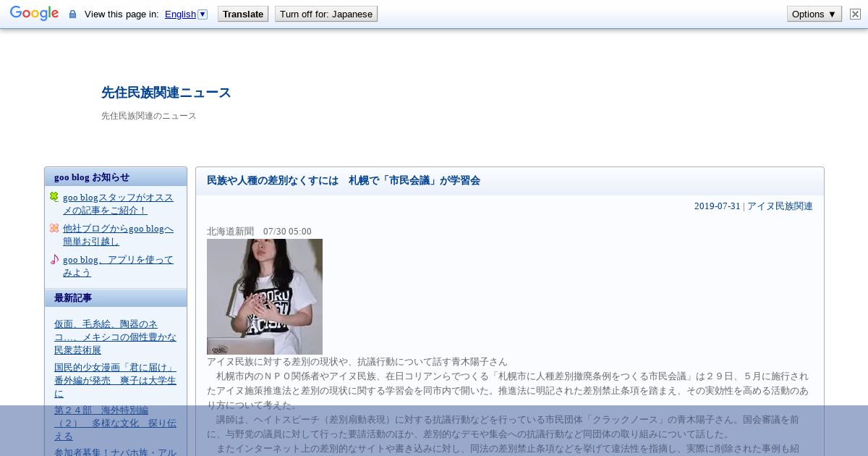Open 仮面、毛糸絵、陶器のネコ article link
Viewport: 868px width, 456px height.
point(115,337)
